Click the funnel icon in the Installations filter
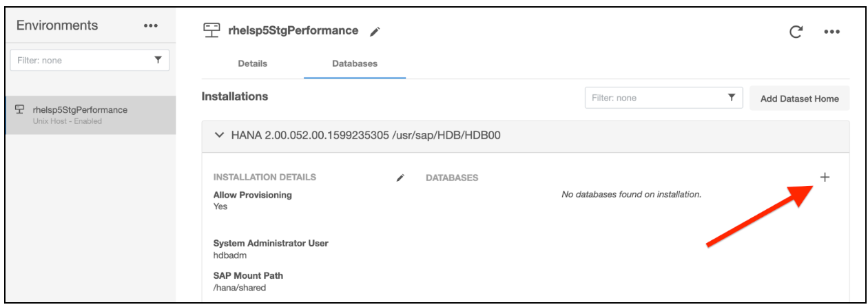The image size is (868, 307). coord(732,98)
